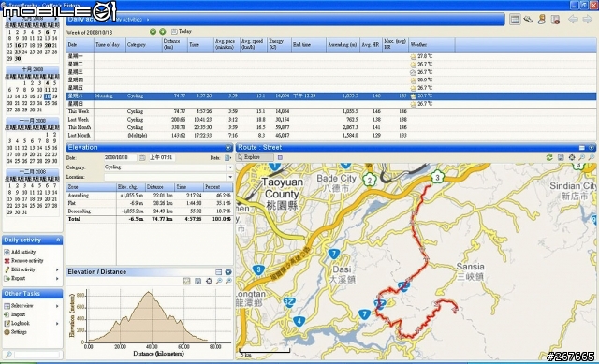The width and height of the screenshot is (599, 364).
Task: Click the Percent column header in zone table
Action: (x=218, y=187)
